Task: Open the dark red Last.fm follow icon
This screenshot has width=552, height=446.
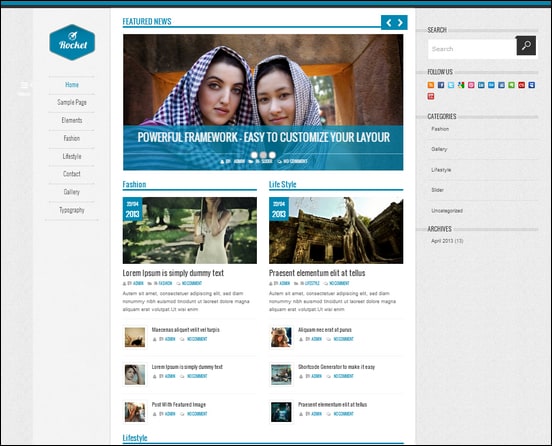Action: tap(522, 85)
